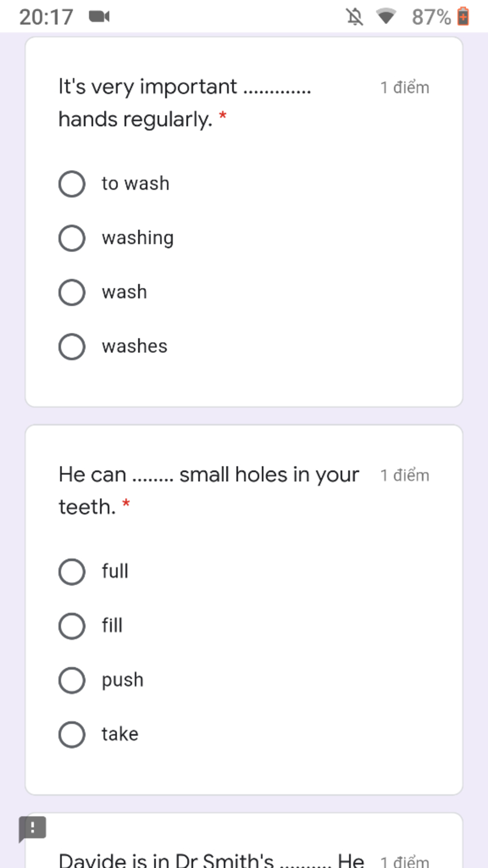Tap the muted notifications bell icon
This screenshot has width=488, height=868.
point(355,17)
